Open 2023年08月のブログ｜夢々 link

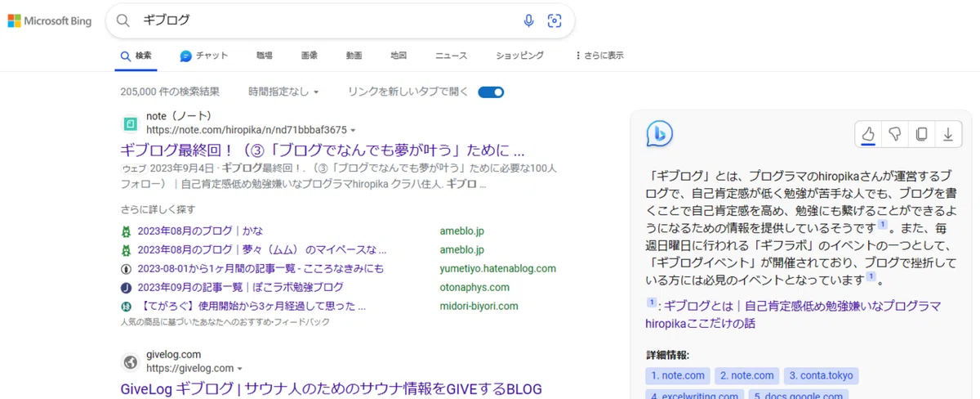click(x=261, y=250)
